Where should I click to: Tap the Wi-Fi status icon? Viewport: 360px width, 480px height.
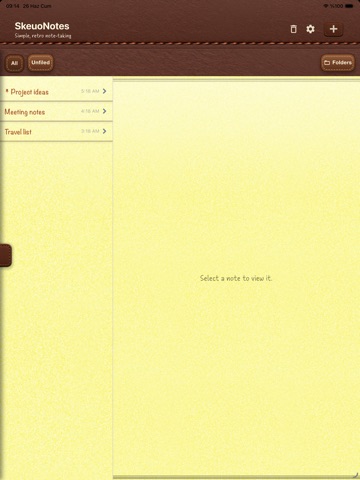tap(326, 6)
